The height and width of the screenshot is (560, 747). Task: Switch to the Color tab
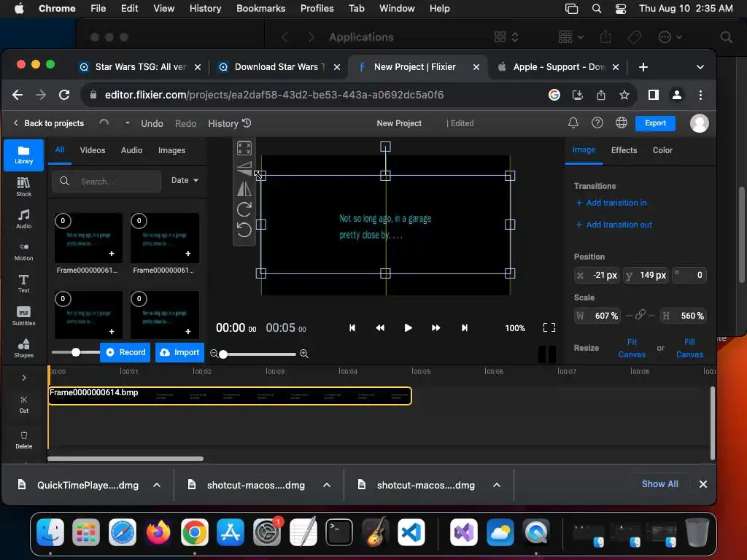point(662,150)
